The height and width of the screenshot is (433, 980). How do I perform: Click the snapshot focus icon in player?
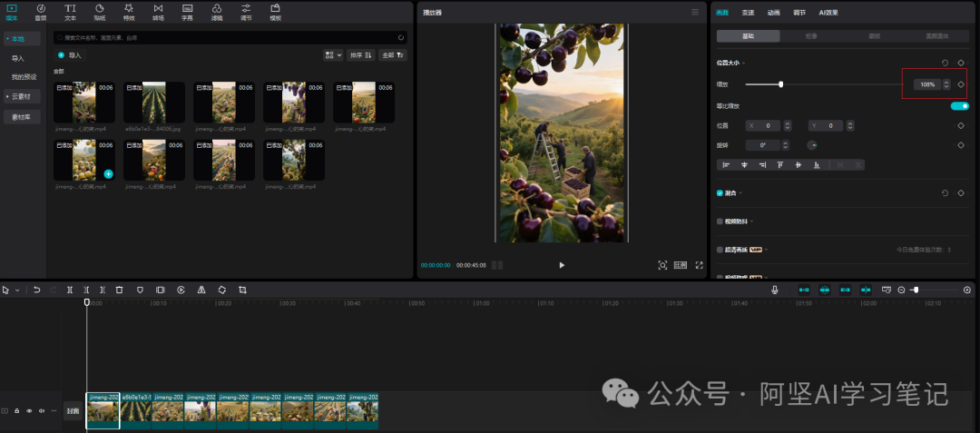[x=662, y=265]
